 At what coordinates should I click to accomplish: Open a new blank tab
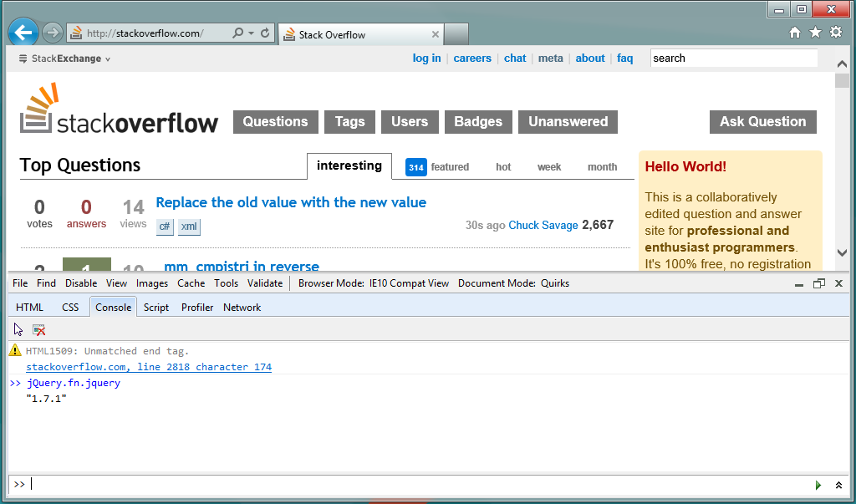456,34
